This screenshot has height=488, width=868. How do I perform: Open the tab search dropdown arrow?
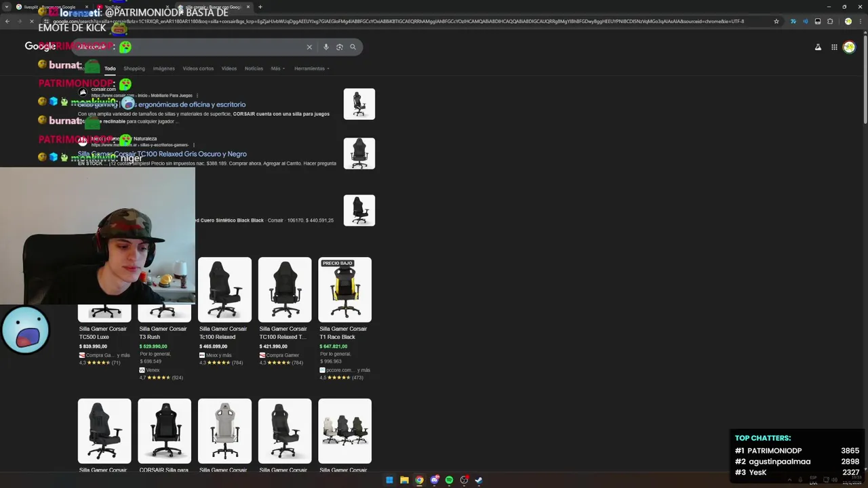[7, 7]
